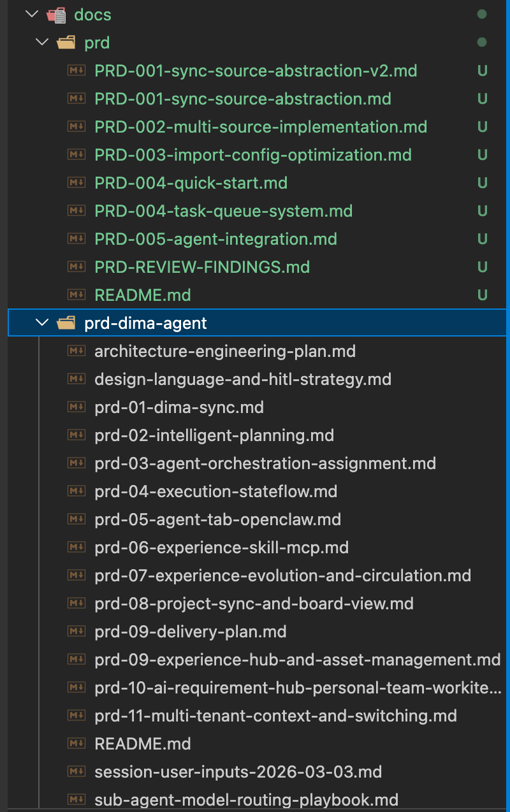Screen dimensions: 510x812
Task: Click the prd-dima-agent folder icon
Action: pyautogui.click(x=66, y=323)
